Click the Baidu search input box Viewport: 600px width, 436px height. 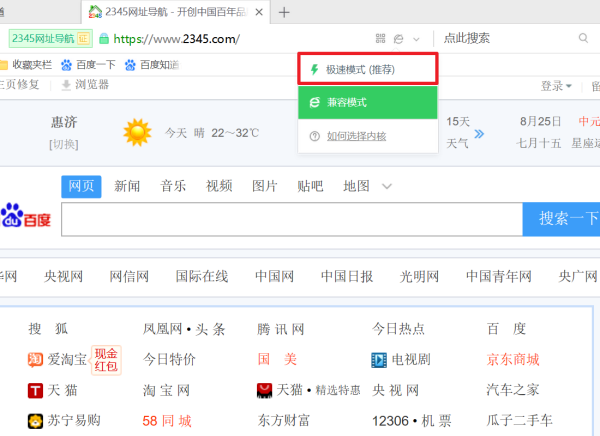292,219
